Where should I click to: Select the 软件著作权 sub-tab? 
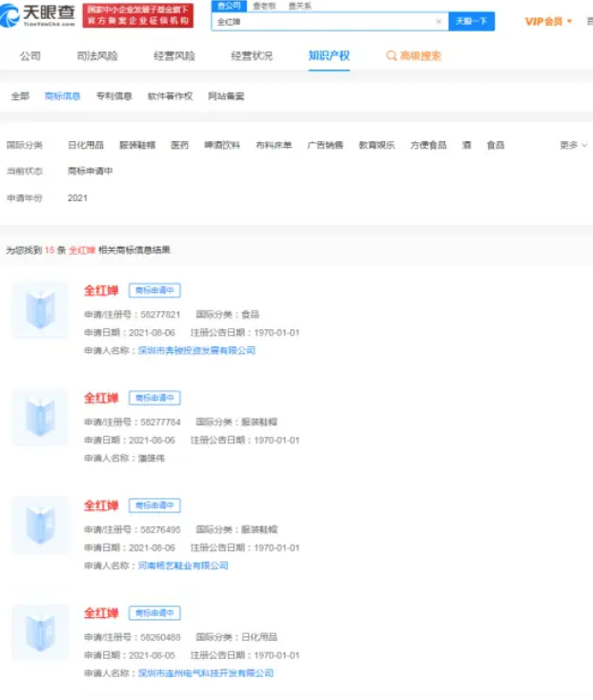[170, 96]
